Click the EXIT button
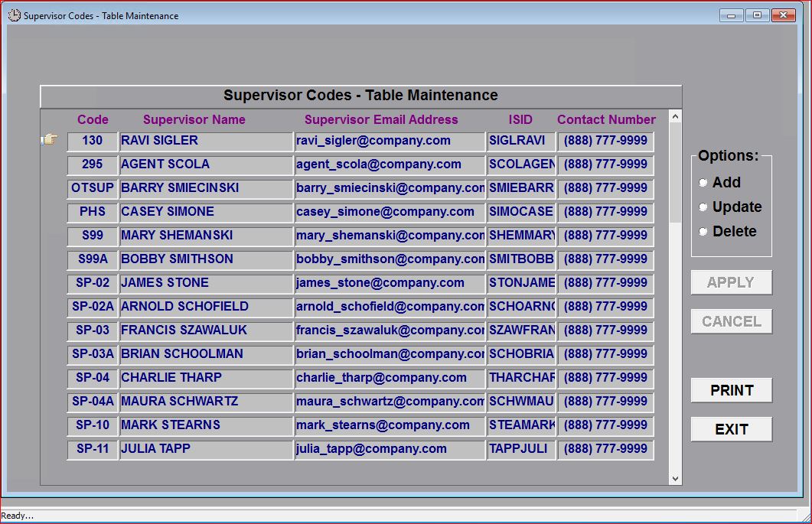Screen dimensions: 812x524 731,429
